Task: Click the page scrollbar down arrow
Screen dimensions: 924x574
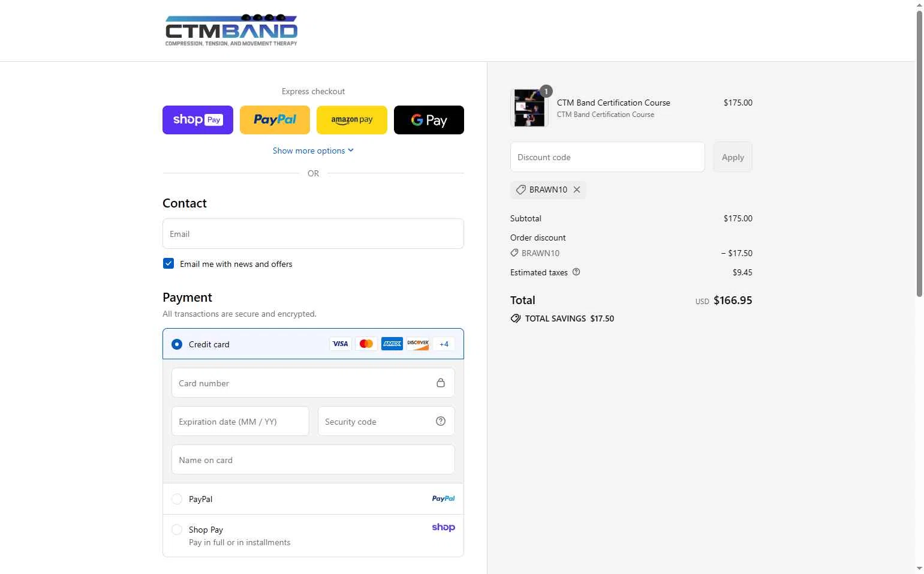Action: click(x=919, y=568)
